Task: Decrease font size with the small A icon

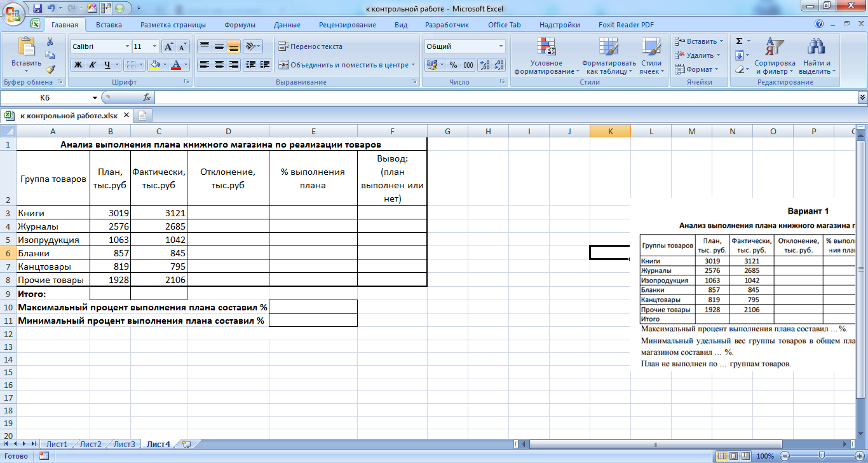Action: [182, 46]
